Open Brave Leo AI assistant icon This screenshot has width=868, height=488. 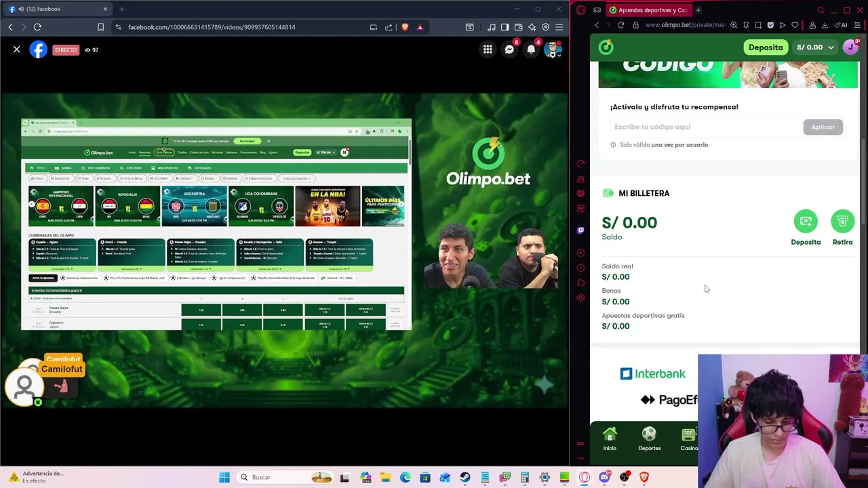coord(532,27)
